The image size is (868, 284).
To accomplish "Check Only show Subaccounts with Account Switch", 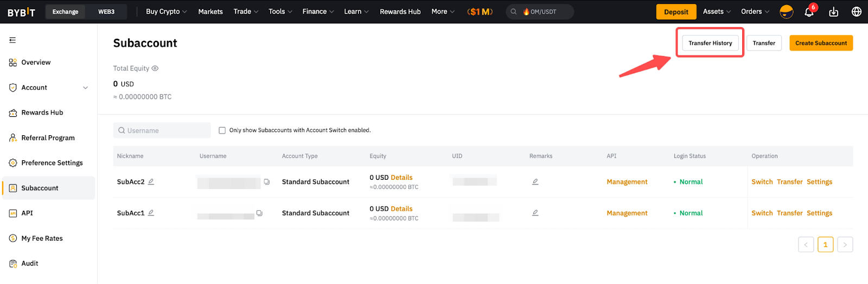I will tap(222, 130).
